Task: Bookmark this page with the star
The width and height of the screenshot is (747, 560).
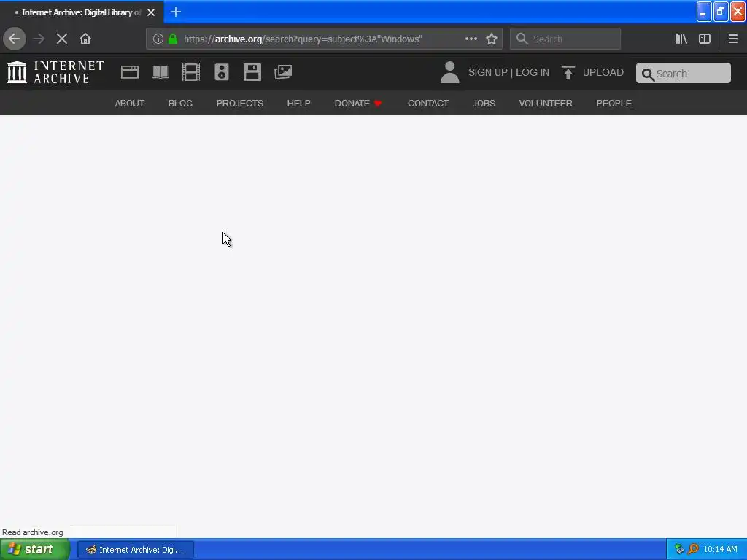Action: pos(492,39)
